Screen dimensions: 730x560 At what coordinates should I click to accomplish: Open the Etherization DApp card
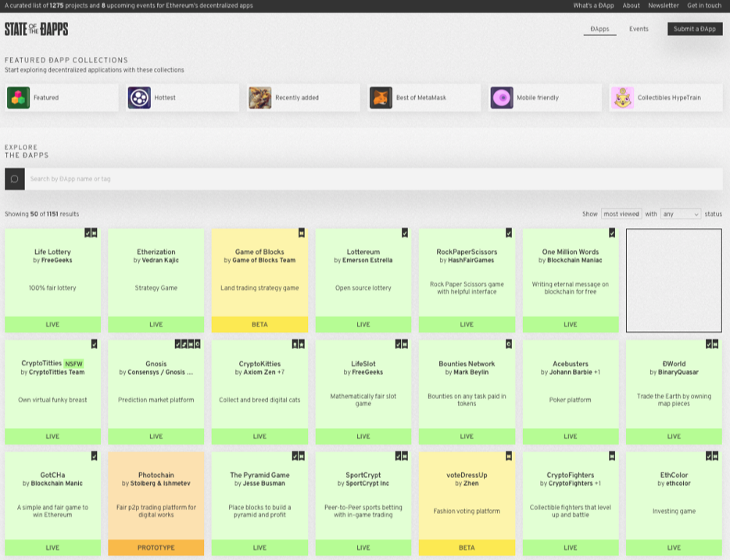[x=156, y=280]
